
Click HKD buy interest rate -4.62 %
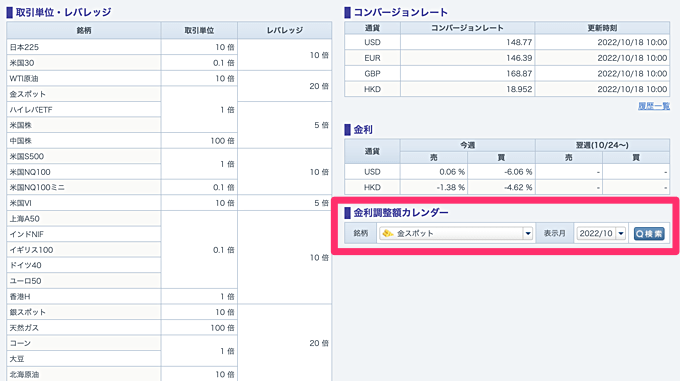[518, 188]
